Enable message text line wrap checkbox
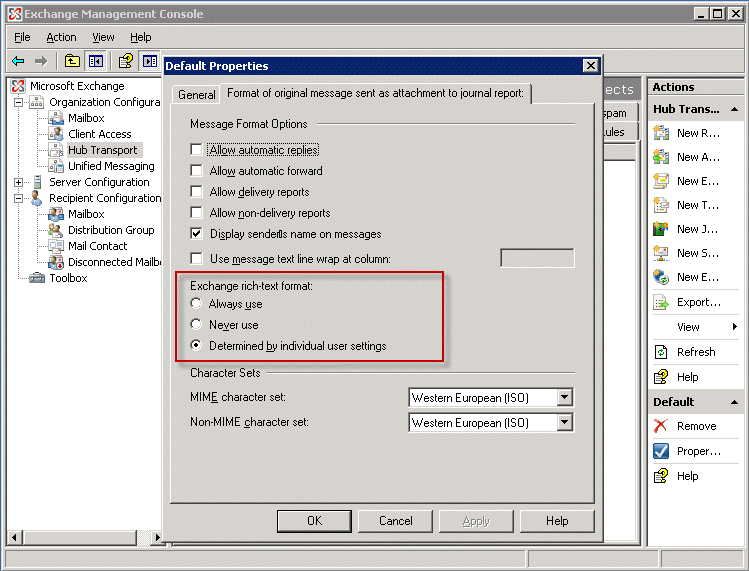Viewport: 749px width, 571px height. [196, 259]
